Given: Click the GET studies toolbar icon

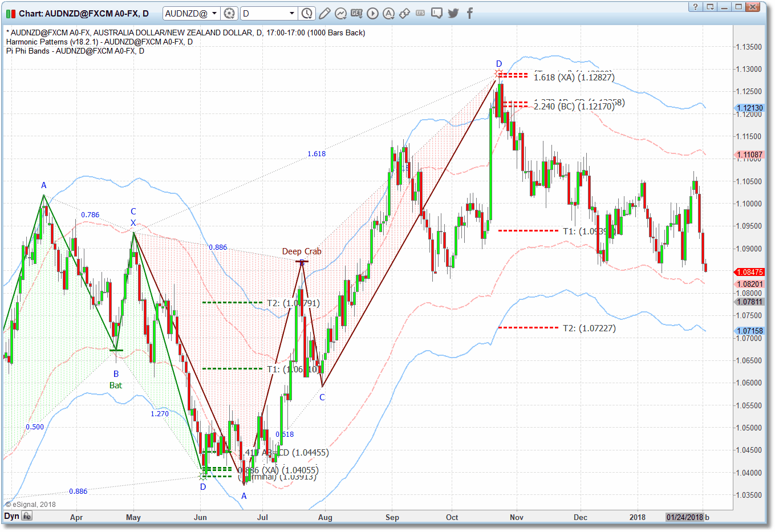Looking at the screenshot, I should tap(356, 13).
